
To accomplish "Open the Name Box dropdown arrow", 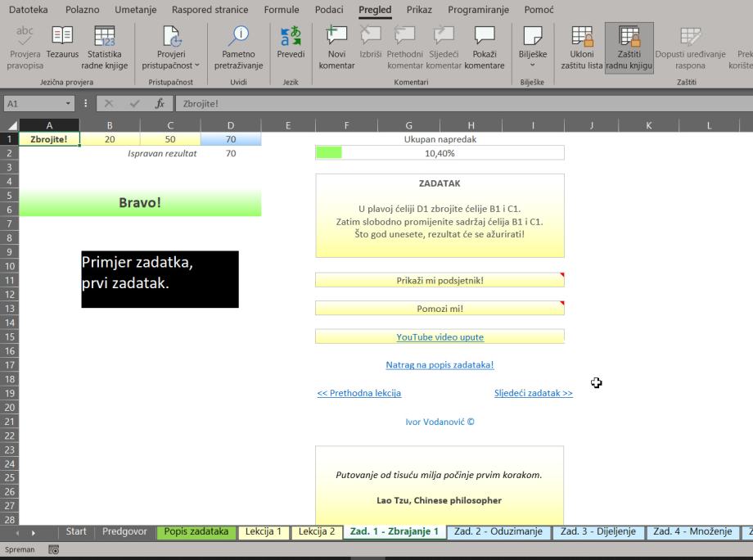I will pyautogui.click(x=68, y=104).
